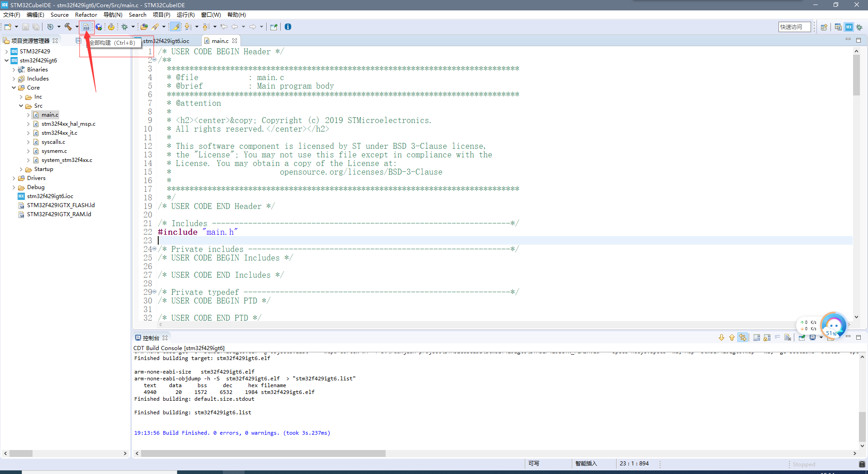Click the Run gear icon in toolbar
Viewport: 868px width, 474px height.
pos(112,27)
